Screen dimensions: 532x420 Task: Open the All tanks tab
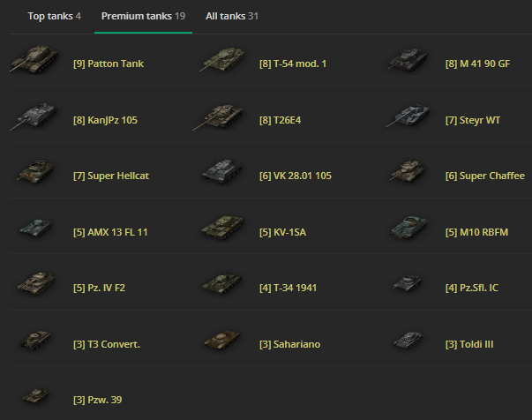(x=232, y=16)
